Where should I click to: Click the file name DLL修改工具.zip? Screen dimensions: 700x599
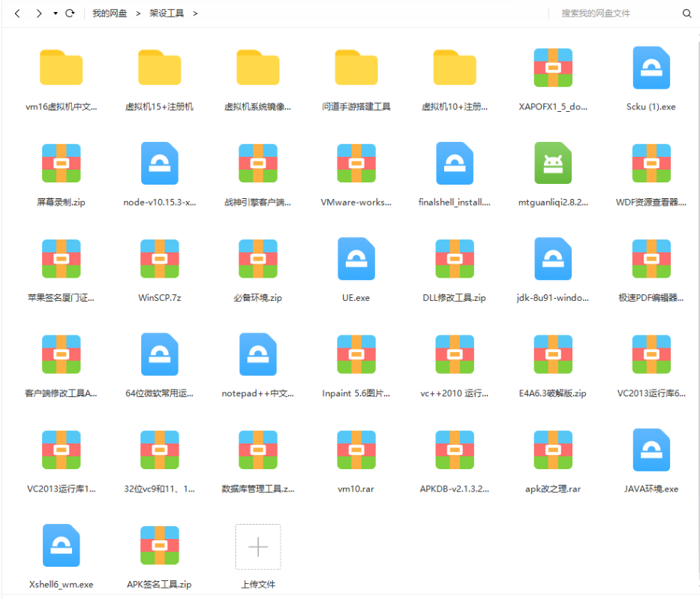tap(455, 297)
